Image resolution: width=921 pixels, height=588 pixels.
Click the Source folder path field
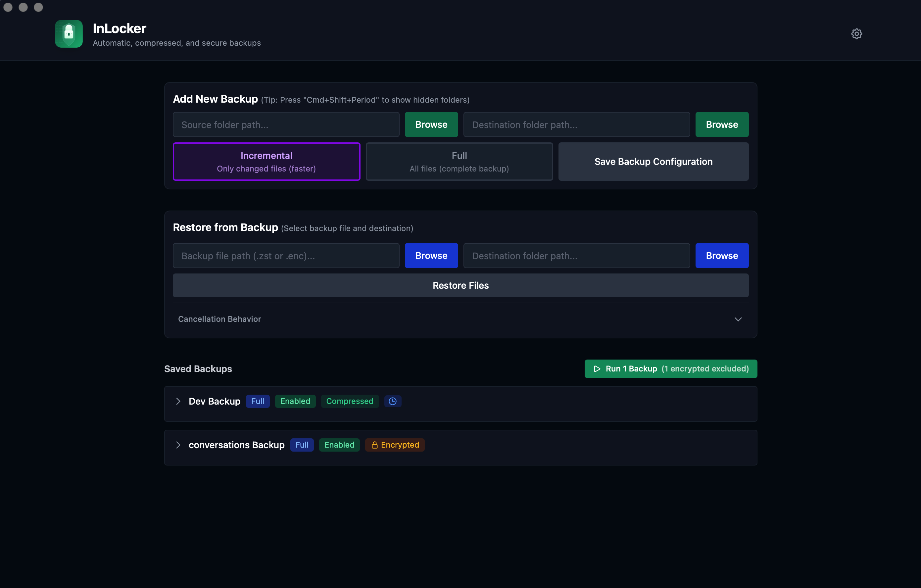286,124
